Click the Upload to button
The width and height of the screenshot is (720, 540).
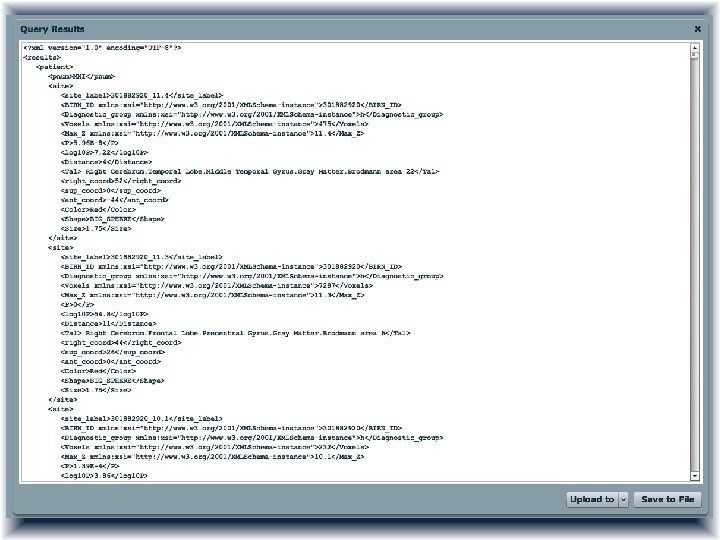click(592, 499)
